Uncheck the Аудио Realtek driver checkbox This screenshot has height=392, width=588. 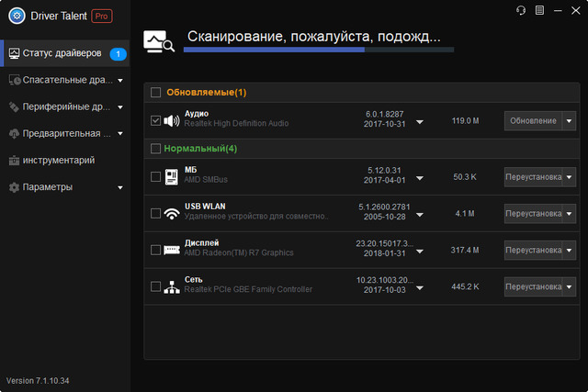(155, 120)
